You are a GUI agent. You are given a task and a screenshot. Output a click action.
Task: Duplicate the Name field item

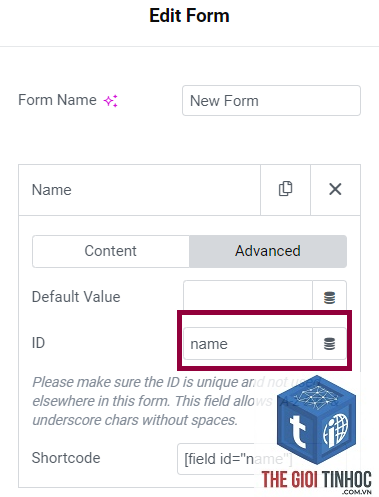pyautogui.click(x=285, y=189)
